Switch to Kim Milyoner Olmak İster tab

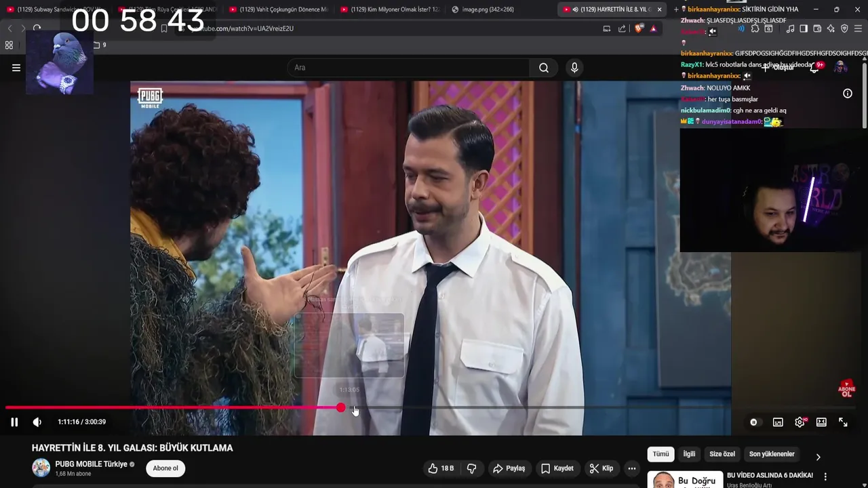pyautogui.click(x=390, y=9)
